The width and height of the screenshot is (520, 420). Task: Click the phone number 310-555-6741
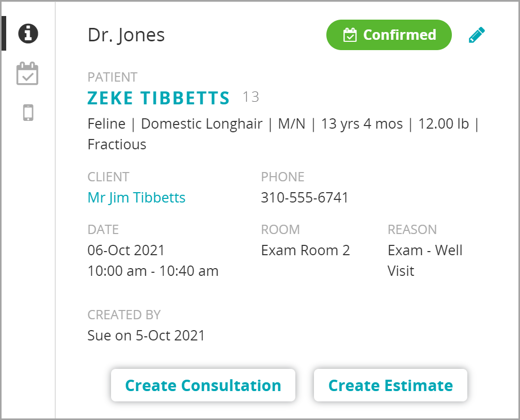click(x=305, y=197)
